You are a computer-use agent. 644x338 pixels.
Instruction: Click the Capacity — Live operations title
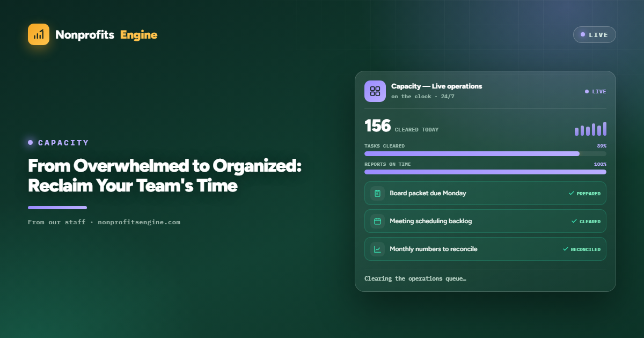436,86
